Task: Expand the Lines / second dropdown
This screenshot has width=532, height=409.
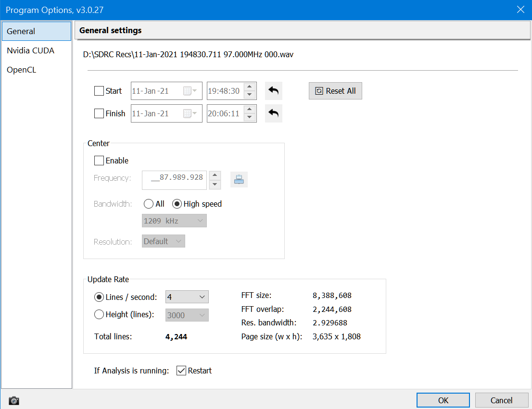Action: coord(187,297)
